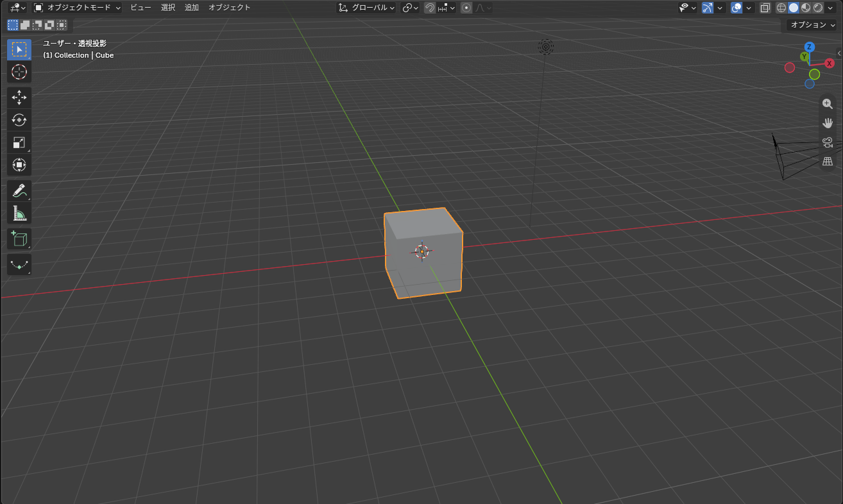Select the 3D Cursor tool
Viewport: 843px width, 504px height.
pyautogui.click(x=19, y=72)
